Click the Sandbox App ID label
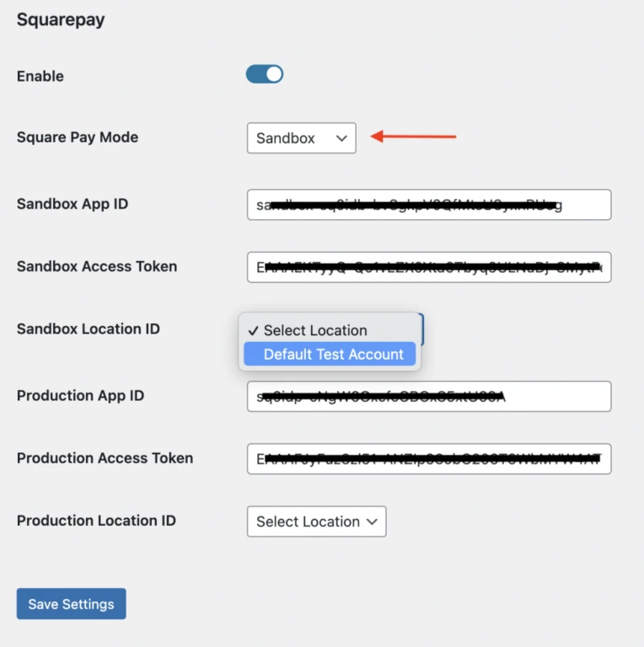This screenshot has height=647, width=644. (x=72, y=204)
